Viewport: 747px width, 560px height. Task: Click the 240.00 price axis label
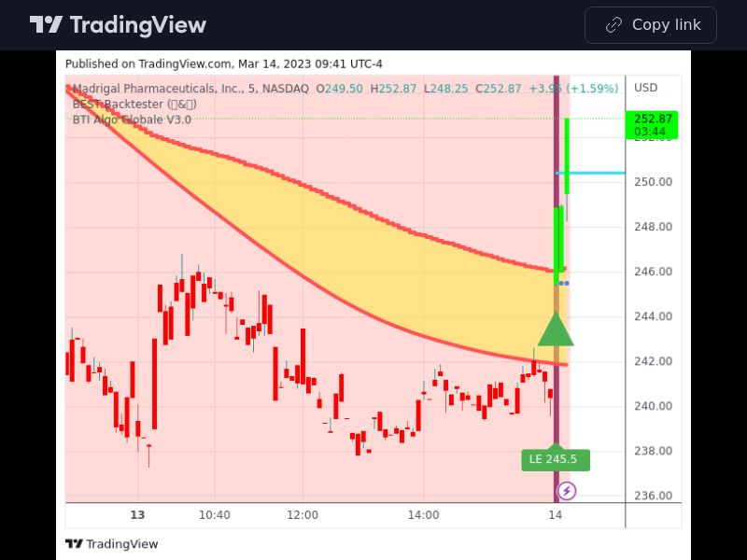(x=653, y=406)
